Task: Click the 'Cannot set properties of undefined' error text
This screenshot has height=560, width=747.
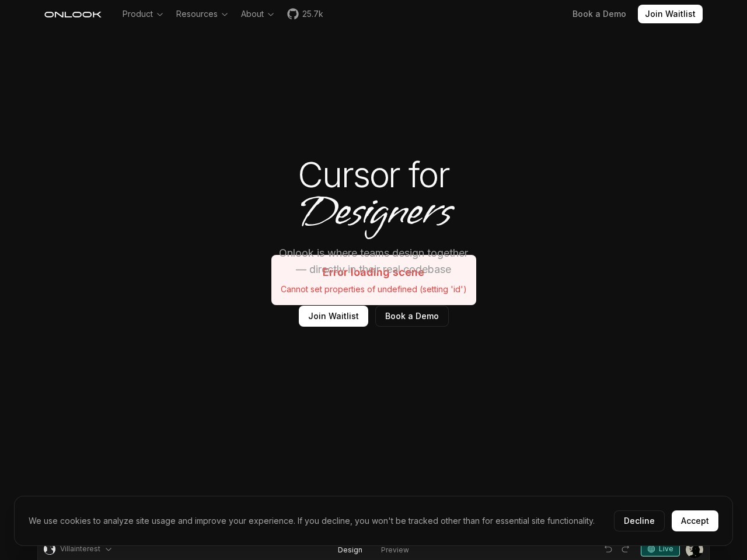Action: tap(373, 289)
